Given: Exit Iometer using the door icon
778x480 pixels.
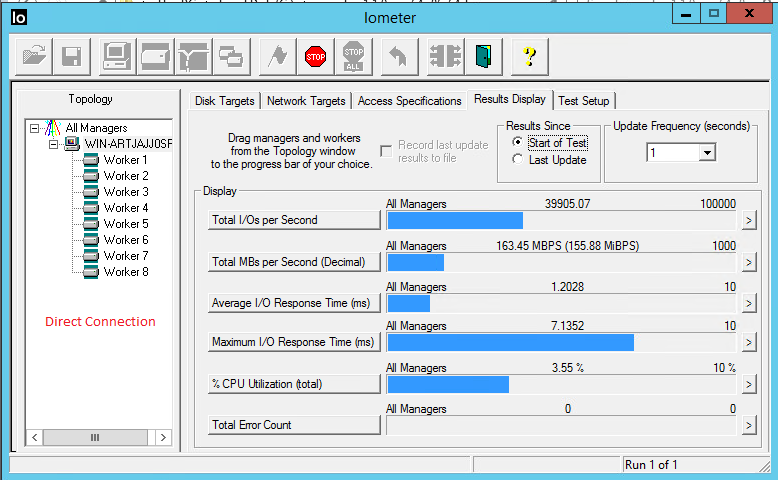Looking at the screenshot, I should click(x=484, y=57).
